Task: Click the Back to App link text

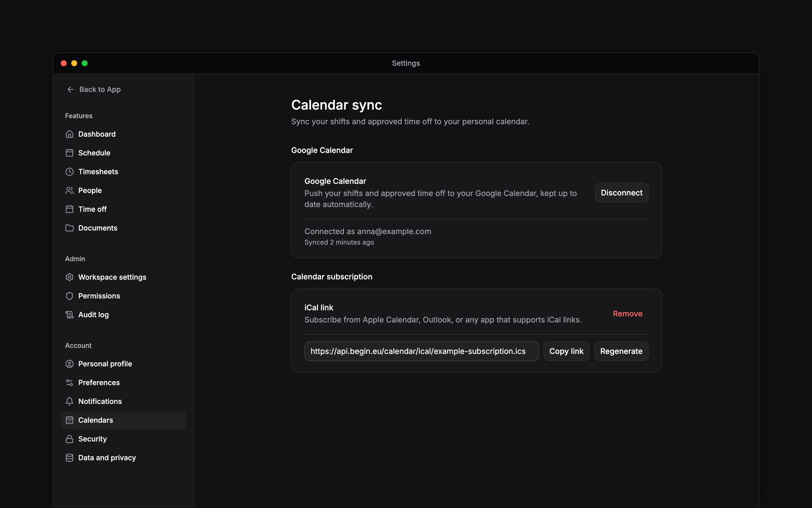Action: pos(100,89)
